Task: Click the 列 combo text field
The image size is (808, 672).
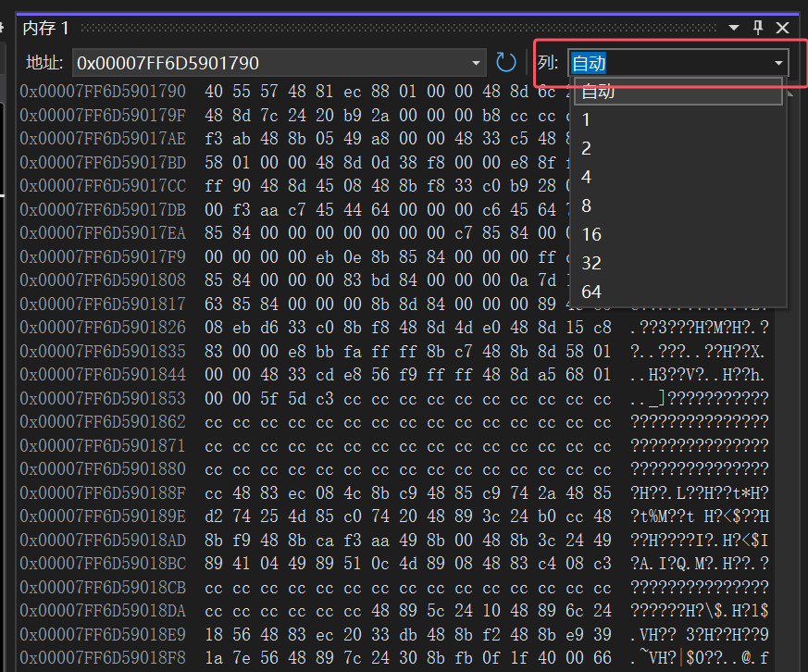Action: coord(669,63)
